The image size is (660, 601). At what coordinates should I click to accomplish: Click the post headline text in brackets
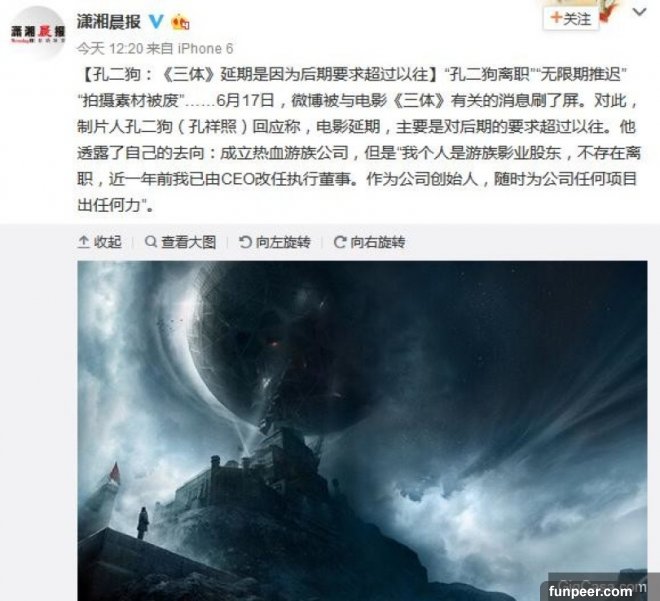pos(259,74)
